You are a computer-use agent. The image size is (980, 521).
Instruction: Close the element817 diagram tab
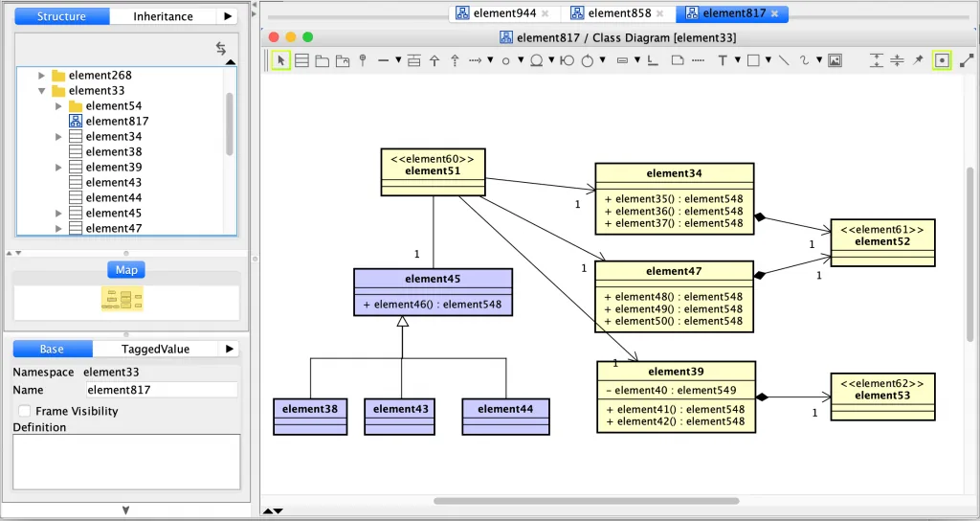[775, 13]
